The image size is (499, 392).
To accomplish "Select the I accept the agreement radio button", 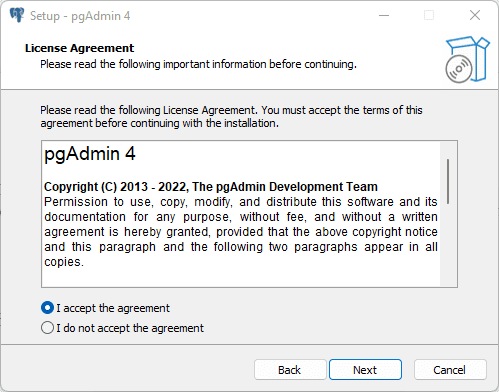I will (x=47, y=308).
